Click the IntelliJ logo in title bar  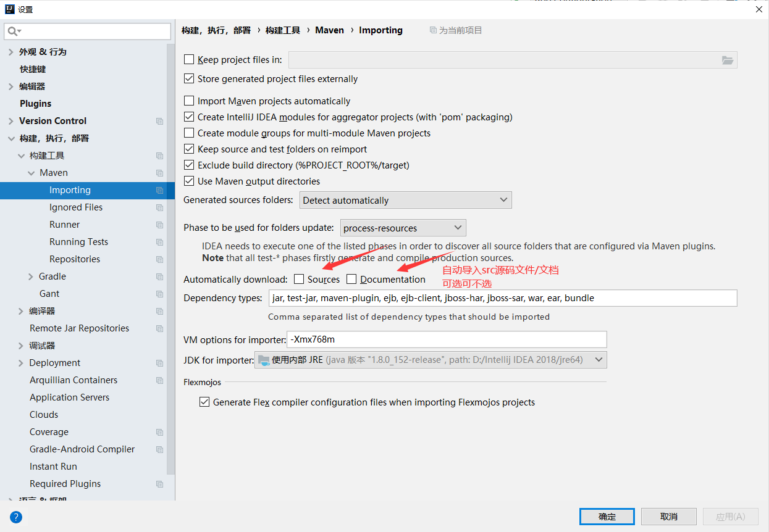(9, 9)
